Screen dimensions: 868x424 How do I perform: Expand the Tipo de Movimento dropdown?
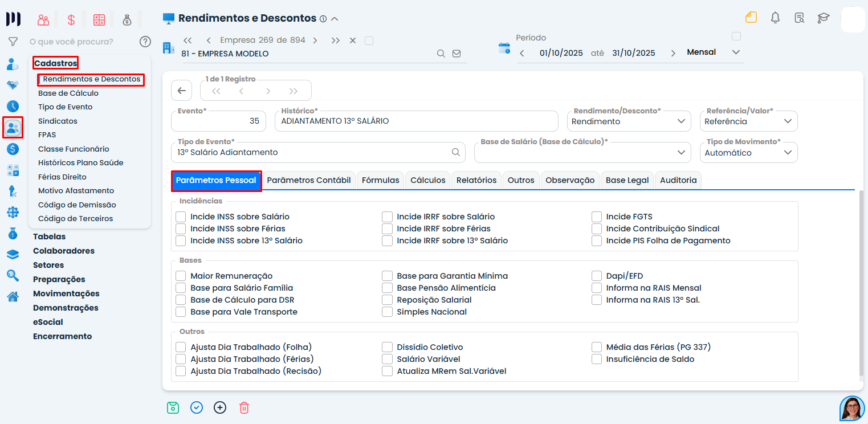pos(748,153)
